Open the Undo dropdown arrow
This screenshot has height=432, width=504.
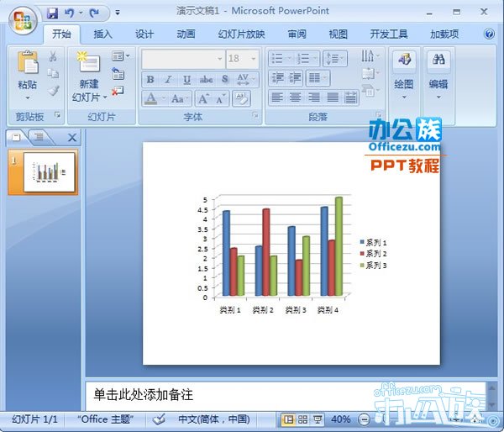click(81, 13)
